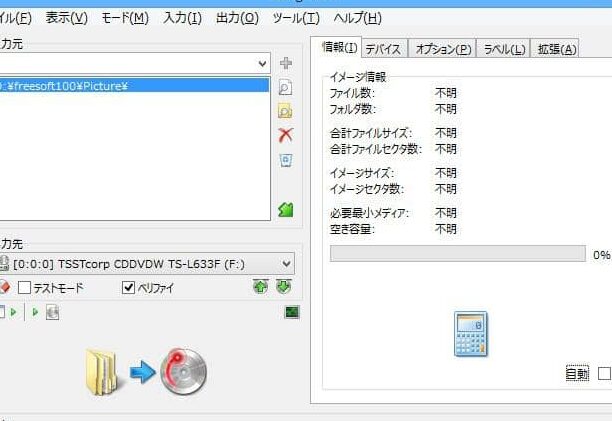Screen dimensions: 612x421
Task: Click the green disc layout editor icon
Action: 285,209
